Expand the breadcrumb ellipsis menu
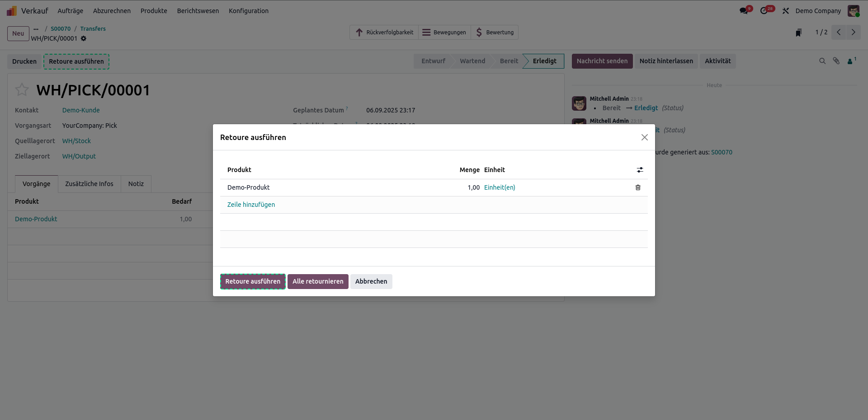Viewport: 868px width, 420px height. pos(36,29)
